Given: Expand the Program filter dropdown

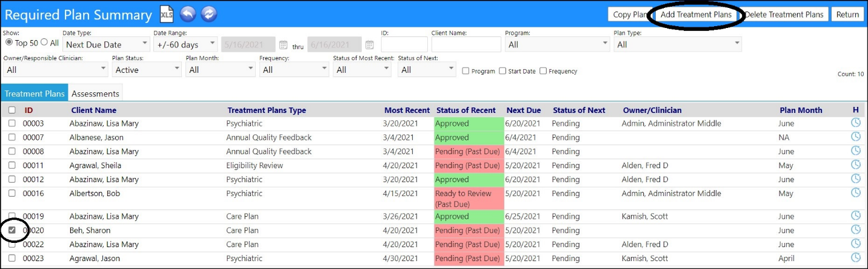Looking at the screenshot, I should pos(557,44).
